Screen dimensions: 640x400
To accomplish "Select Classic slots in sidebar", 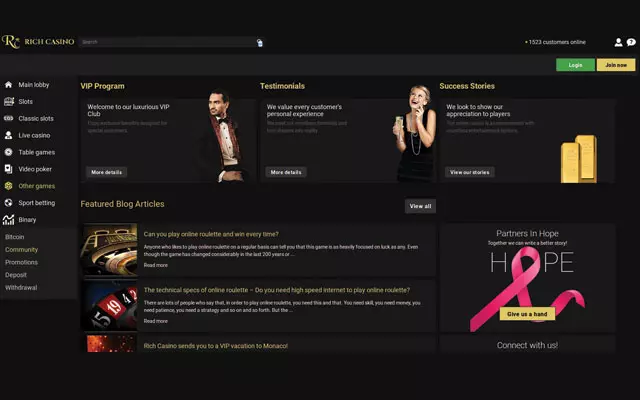I will (x=36, y=118).
